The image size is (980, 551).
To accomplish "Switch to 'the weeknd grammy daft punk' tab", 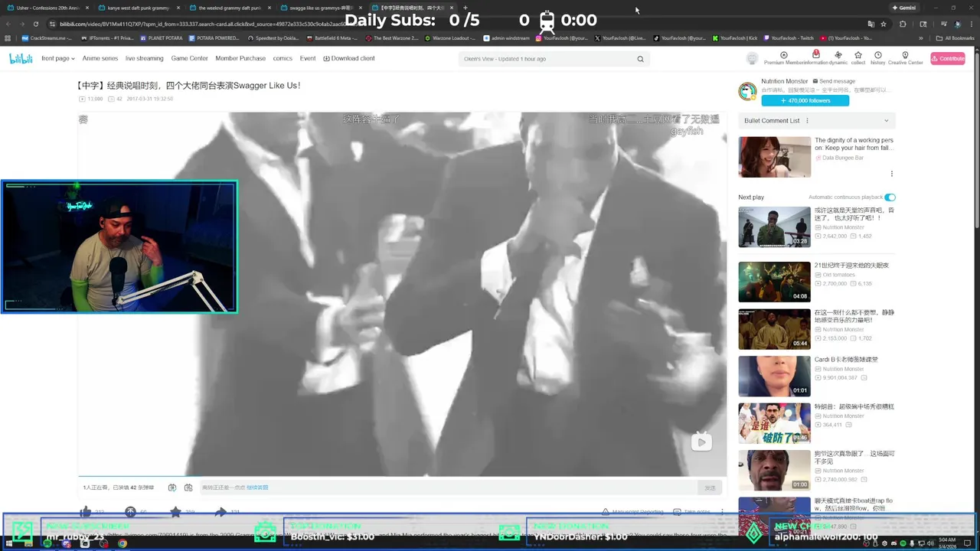I will (230, 8).
